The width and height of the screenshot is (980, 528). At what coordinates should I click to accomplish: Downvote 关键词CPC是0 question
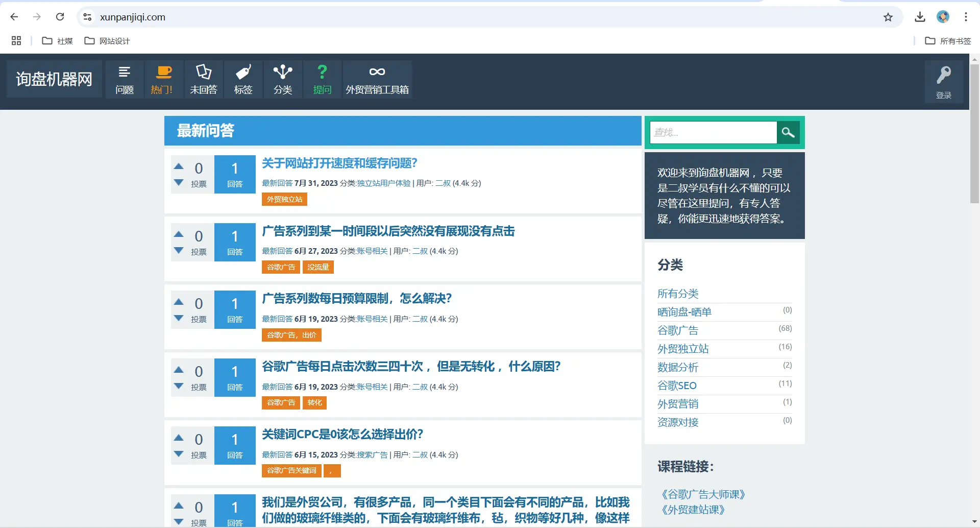tap(179, 454)
